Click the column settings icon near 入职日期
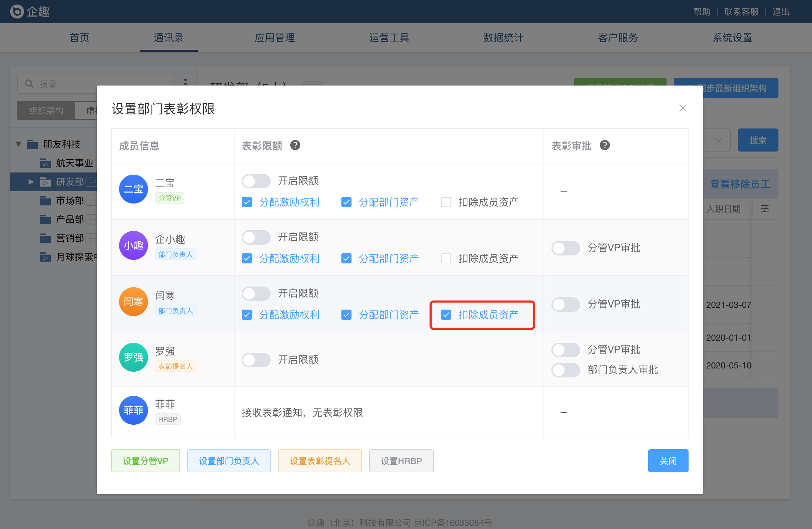 [765, 209]
